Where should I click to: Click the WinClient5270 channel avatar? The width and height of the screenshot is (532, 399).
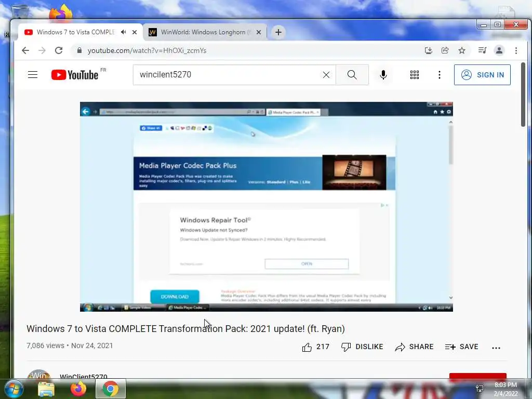point(38,374)
